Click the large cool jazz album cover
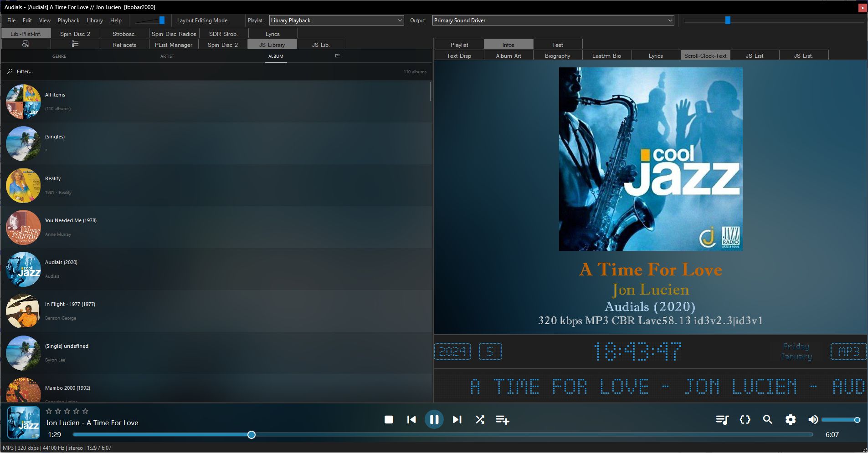Screen dimensions: 868x453 pos(651,159)
